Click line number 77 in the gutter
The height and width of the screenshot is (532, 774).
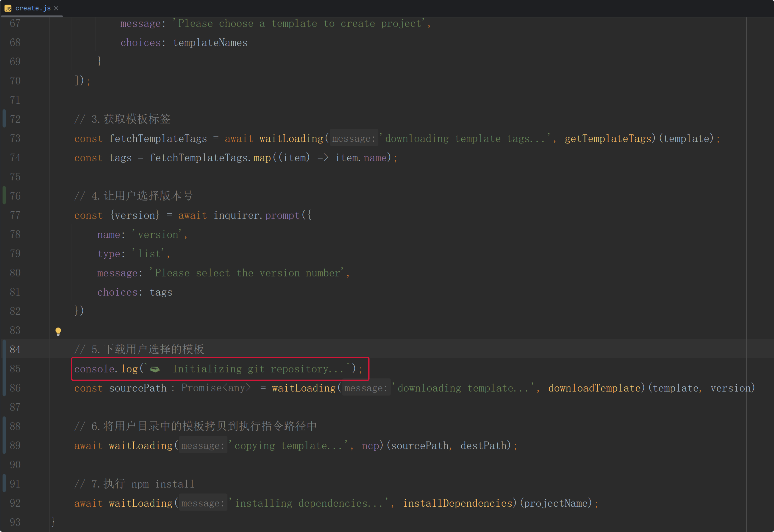pos(15,215)
